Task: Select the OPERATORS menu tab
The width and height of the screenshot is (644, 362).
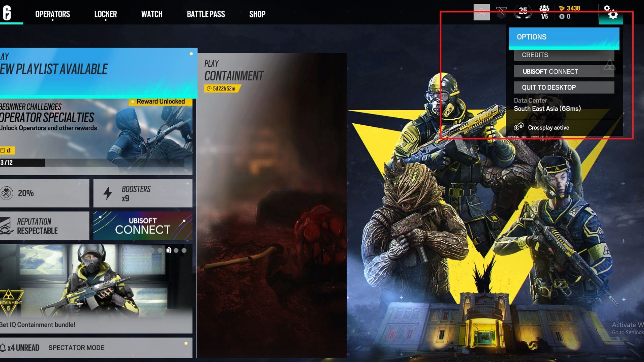Action: [52, 14]
